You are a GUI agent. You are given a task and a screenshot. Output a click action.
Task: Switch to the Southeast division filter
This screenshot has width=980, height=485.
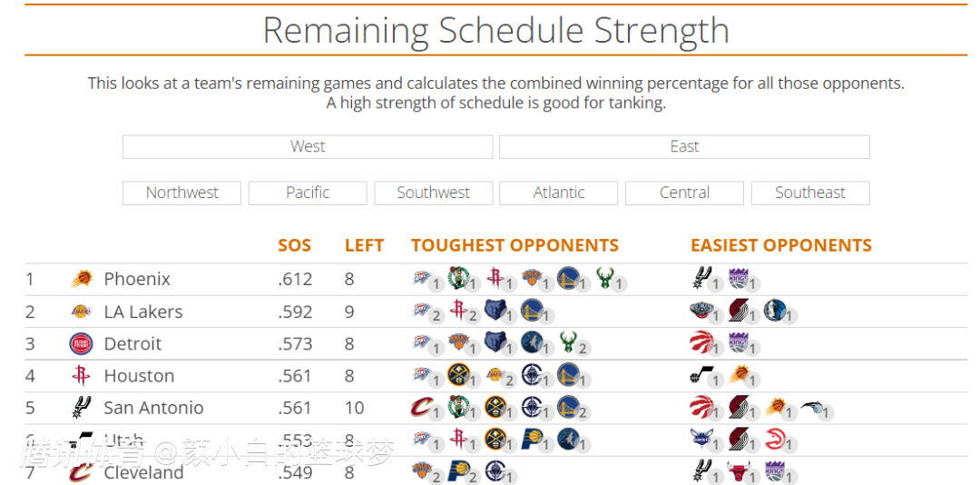pos(810,193)
